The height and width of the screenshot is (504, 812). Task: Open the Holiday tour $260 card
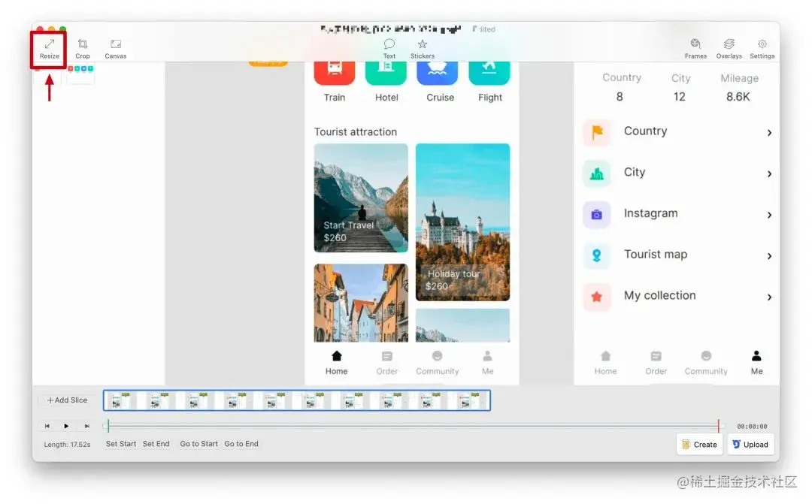coord(462,222)
